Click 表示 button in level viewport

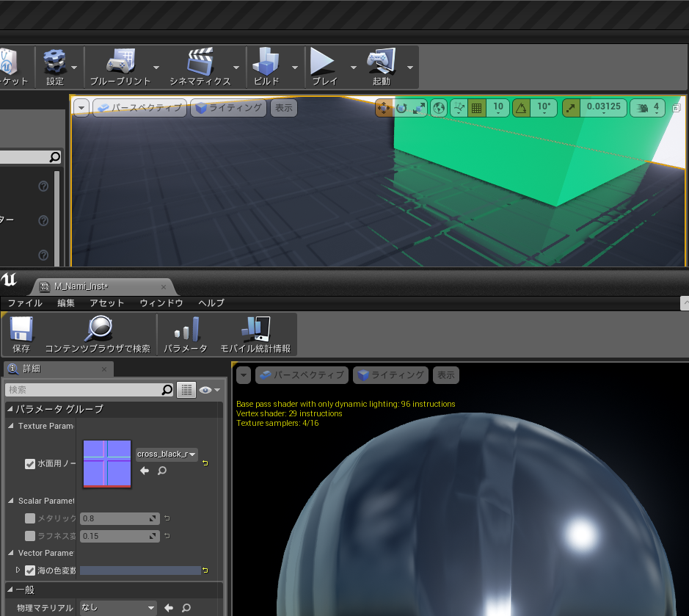pyautogui.click(x=284, y=108)
